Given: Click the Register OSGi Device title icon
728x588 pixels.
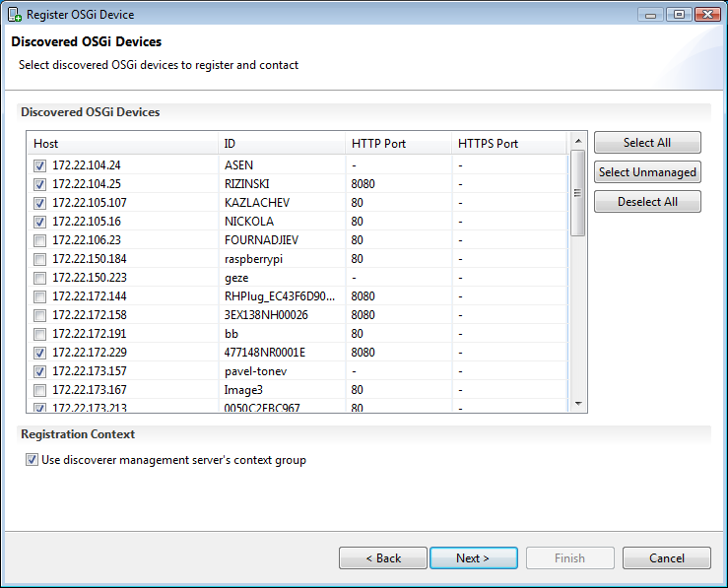Looking at the screenshot, I should coord(15,15).
